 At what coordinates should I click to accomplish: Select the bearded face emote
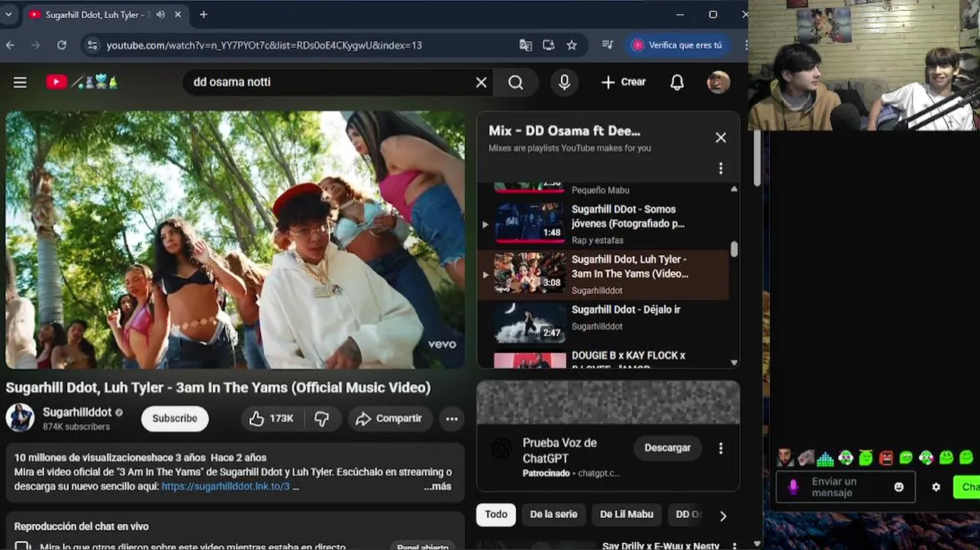pyautogui.click(x=785, y=458)
